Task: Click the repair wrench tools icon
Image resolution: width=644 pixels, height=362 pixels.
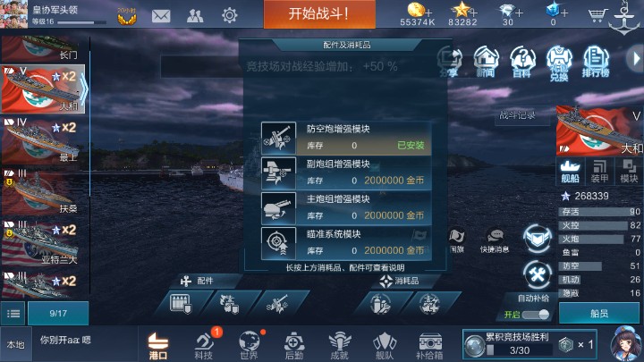Action: click(x=537, y=274)
